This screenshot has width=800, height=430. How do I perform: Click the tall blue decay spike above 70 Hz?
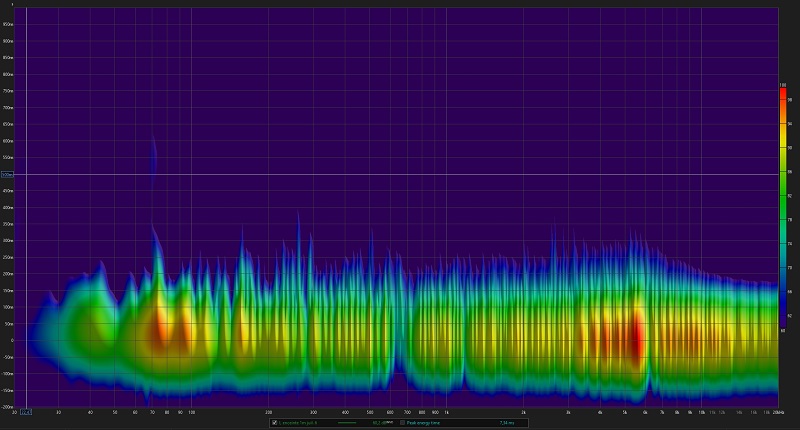153,160
